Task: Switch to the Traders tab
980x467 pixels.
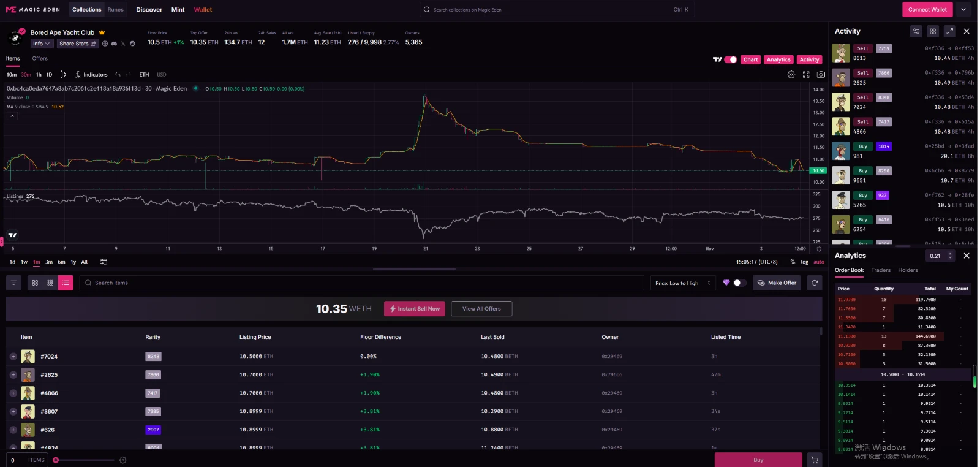Action: coord(881,270)
